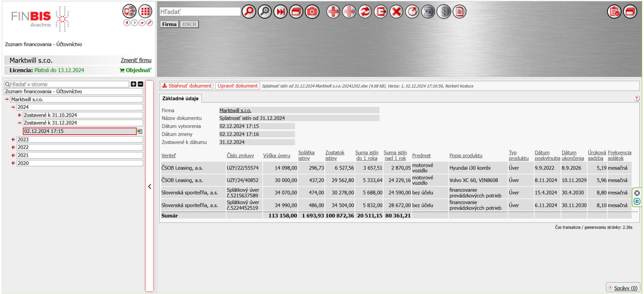Sort by the Číslo zmluvy column header
Image resolution: width=644 pixels, height=294 pixels.
coord(240,156)
